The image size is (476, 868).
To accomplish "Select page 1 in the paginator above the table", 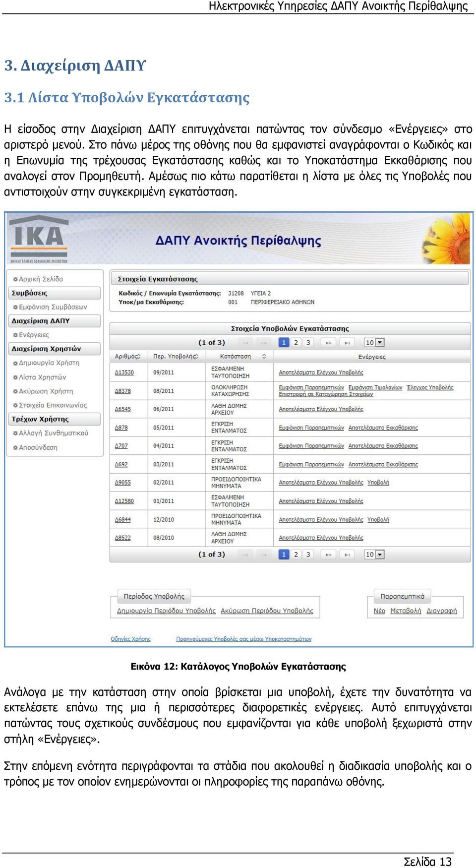I will 284,343.
